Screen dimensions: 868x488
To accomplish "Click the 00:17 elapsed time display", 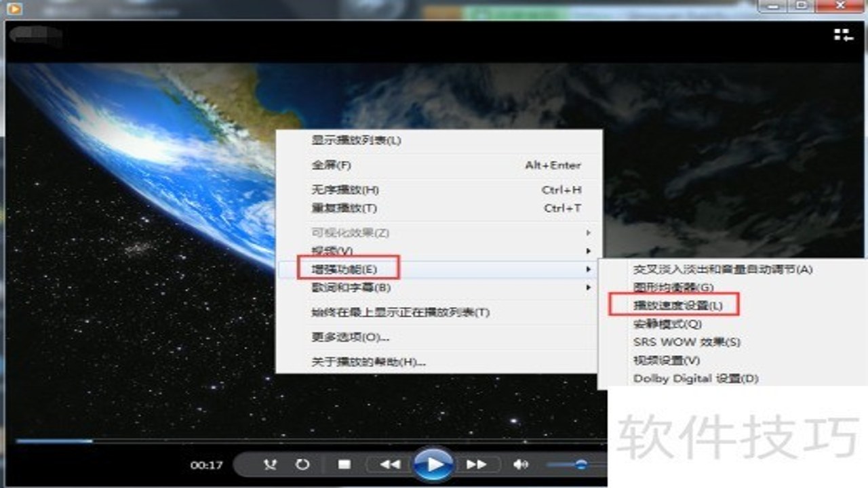I will click(x=206, y=465).
